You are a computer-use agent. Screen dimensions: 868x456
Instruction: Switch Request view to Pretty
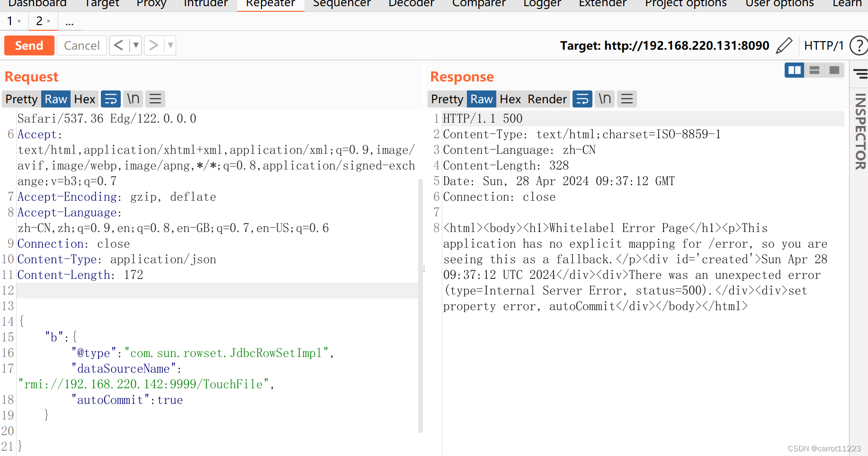pyautogui.click(x=21, y=99)
